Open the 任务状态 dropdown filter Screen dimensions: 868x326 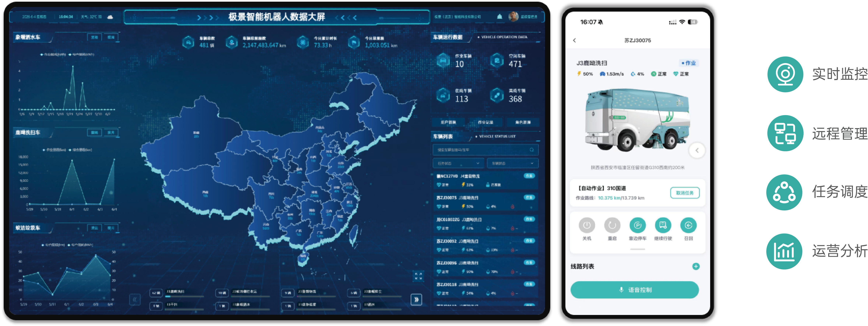(x=458, y=163)
